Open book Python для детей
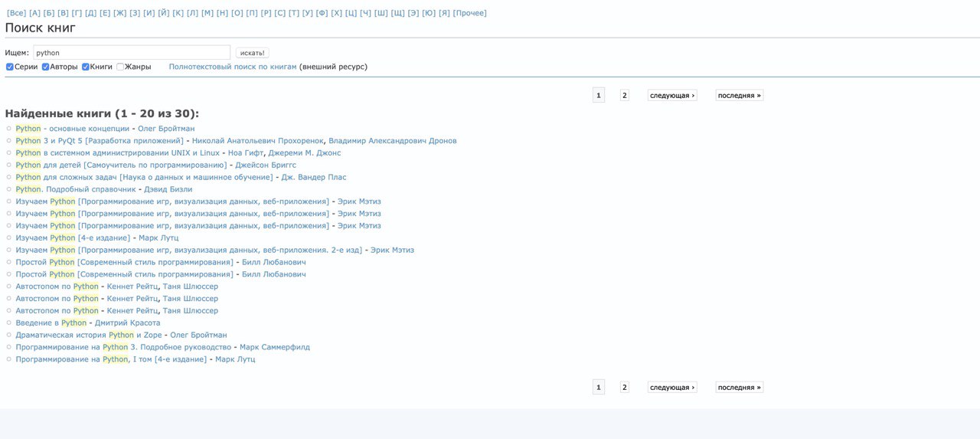980x439 pixels. (x=121, y=165)
